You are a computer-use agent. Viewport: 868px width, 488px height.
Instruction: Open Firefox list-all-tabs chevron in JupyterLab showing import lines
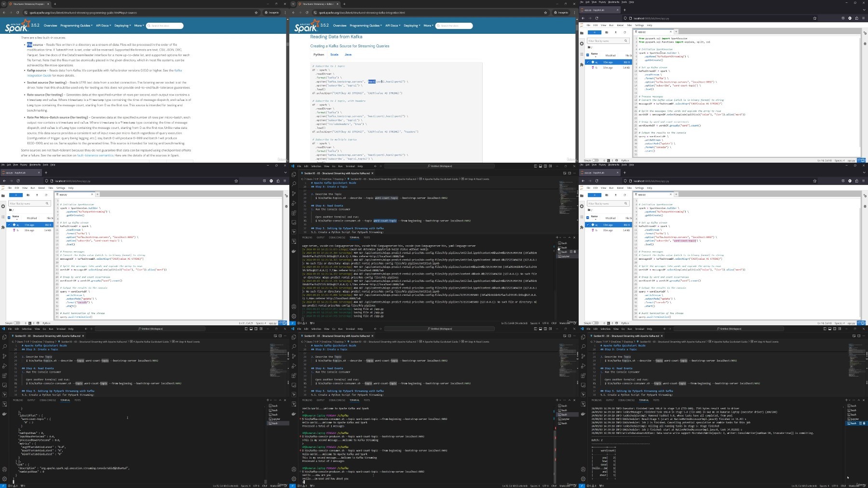tap(864, 10)
